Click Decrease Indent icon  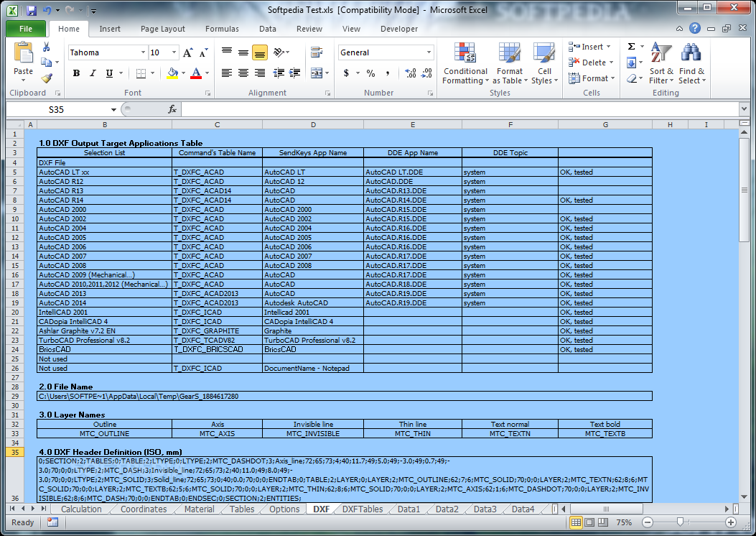tap(279, 73)
